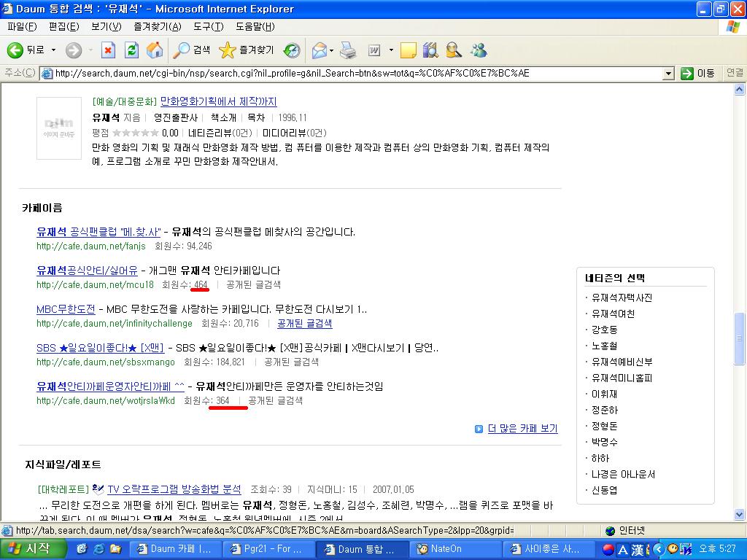Image resolution: width=747 pixels, height=560 pixels.
Task: Open the 도움말(H) menu
Action: coord(255,27)
